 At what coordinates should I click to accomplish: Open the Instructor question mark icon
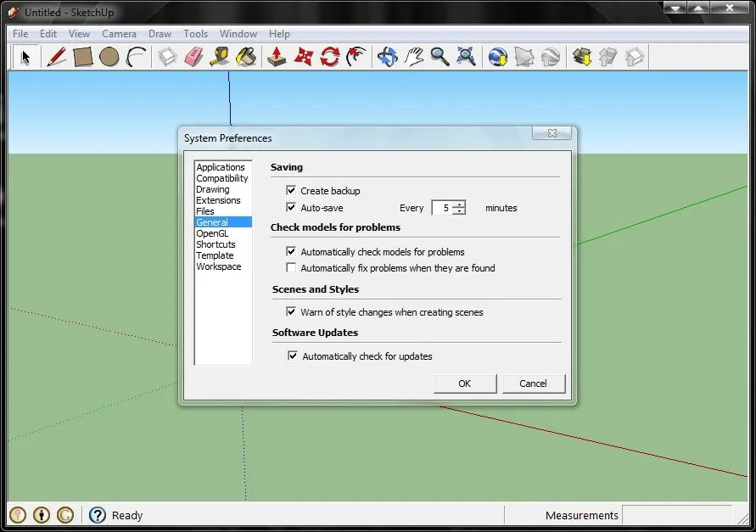[x=98, y=515]
